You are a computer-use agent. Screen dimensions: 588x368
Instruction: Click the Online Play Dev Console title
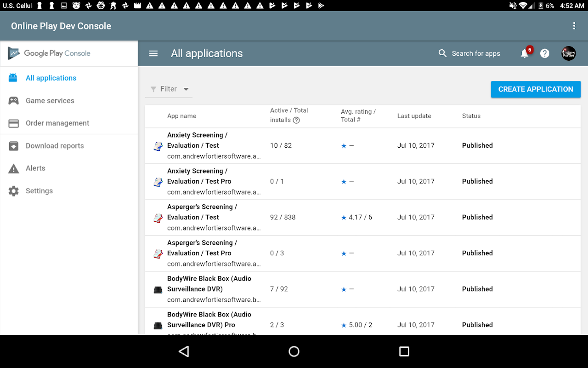[61, 26]
